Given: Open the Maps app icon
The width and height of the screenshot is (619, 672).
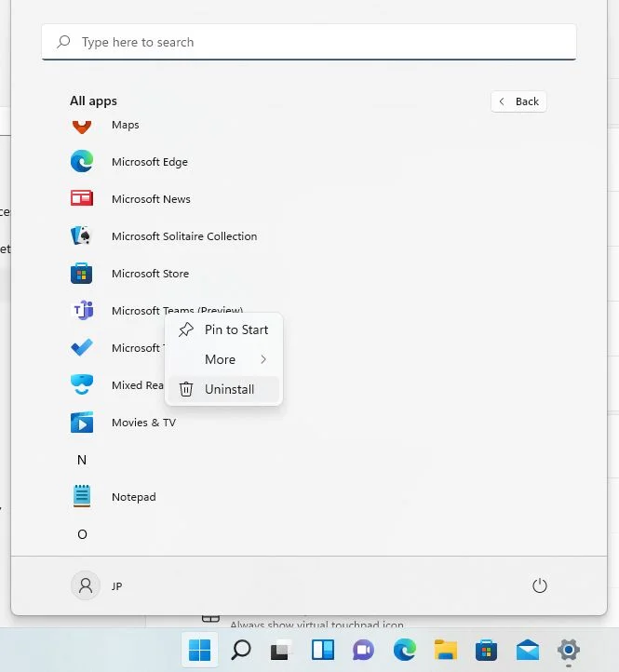Looking at the screenshot, I should [x=82, y=127].
